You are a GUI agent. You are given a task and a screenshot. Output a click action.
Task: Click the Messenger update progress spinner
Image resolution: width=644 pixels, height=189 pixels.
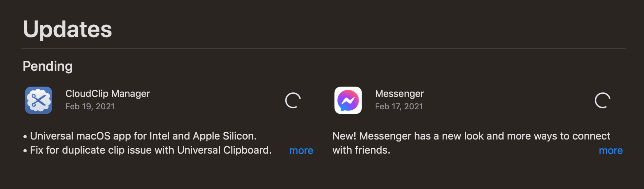coord(603,100)
